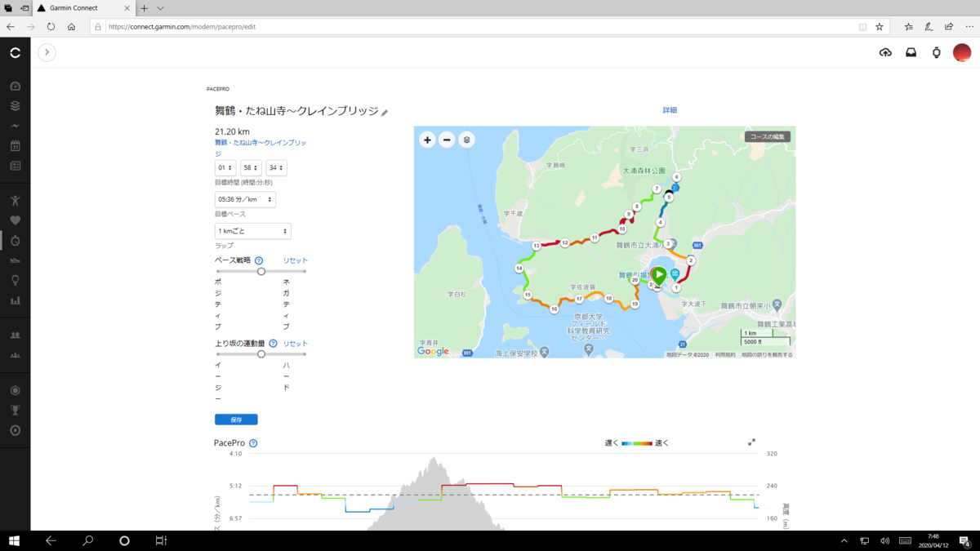Image resolution: width=980 pixels, height=551 pixels.
Task: Click the help icon beside PacePro heading
Action: pyautogui.click(x=253, y=443)
